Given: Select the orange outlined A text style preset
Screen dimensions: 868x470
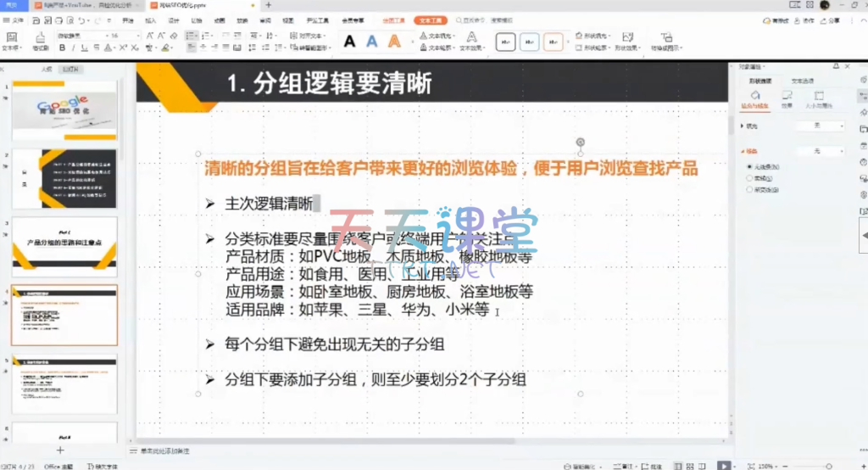Looking at the screenshot, I should [x=394, y=41].
